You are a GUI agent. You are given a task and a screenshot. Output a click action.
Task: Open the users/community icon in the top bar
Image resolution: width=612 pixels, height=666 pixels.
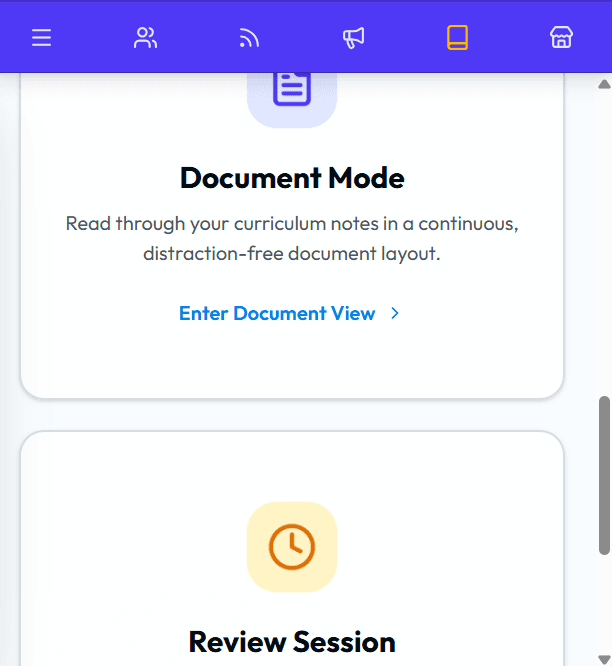click(x=146, y=38)
